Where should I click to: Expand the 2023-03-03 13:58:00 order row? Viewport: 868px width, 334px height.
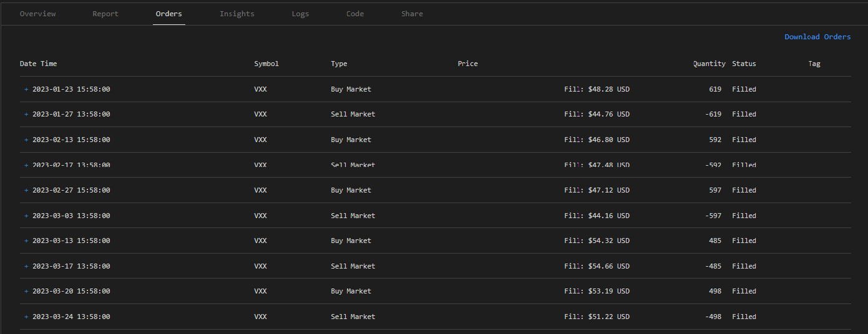26,216
